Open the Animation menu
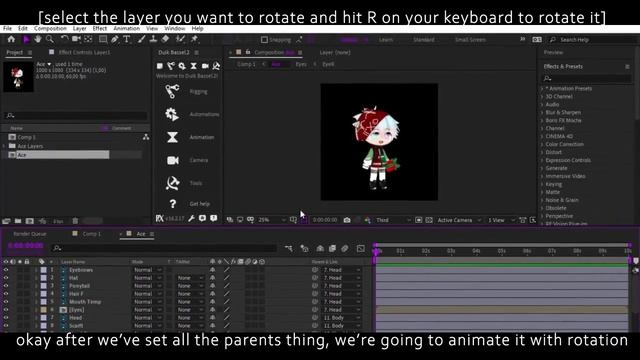Screen dimensions: 640x360 pos(127,29)
